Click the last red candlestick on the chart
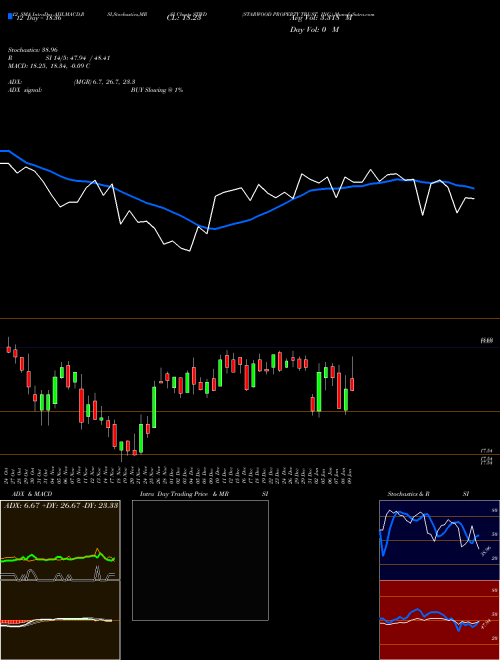This screenshot has width=500, height=660. 352,384
